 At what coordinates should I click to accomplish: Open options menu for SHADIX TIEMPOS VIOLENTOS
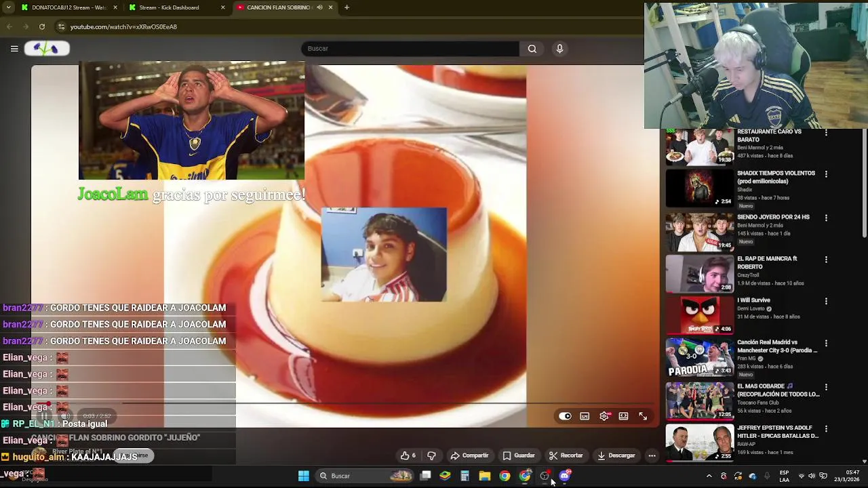pos(826,174)
